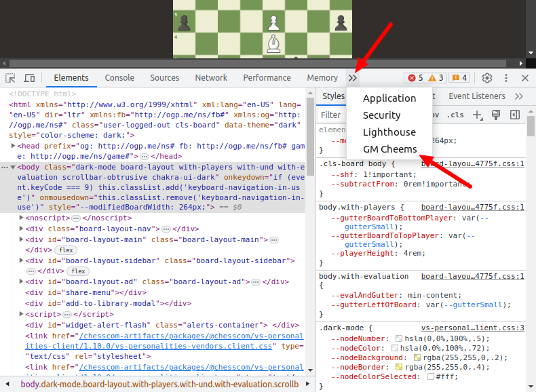Select the widget-alert-flash div row

coord(162,325)
